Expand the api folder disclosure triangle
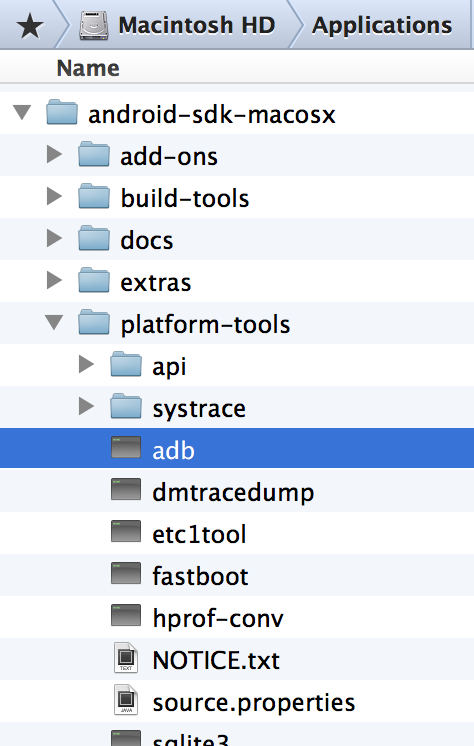Screen dimensions: 474x746 pos(86,364)
